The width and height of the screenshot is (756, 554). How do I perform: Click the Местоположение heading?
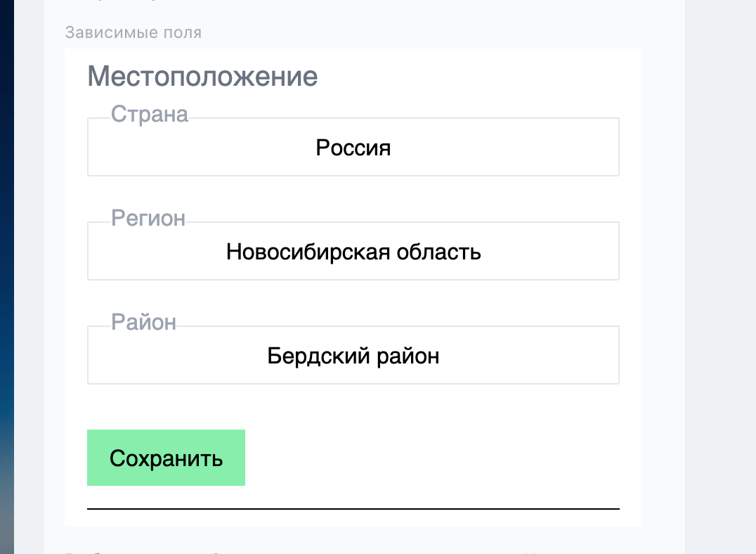point(202,77)
